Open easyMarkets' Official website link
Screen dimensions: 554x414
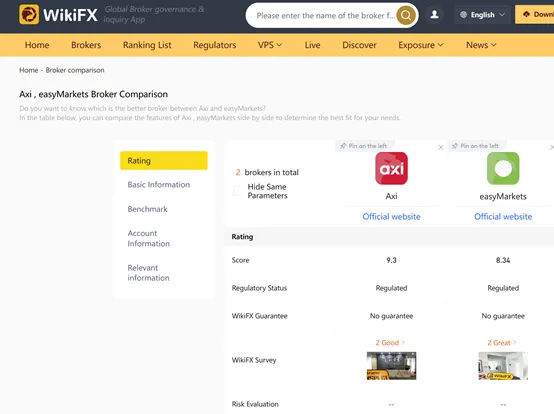[x=503, y=217]
